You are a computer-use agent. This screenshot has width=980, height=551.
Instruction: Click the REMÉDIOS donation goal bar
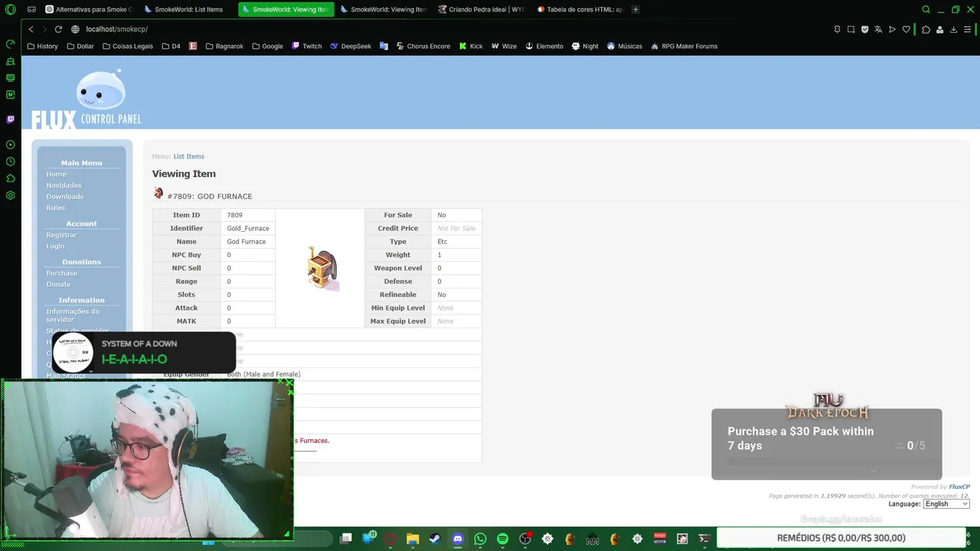coord(841,538)
